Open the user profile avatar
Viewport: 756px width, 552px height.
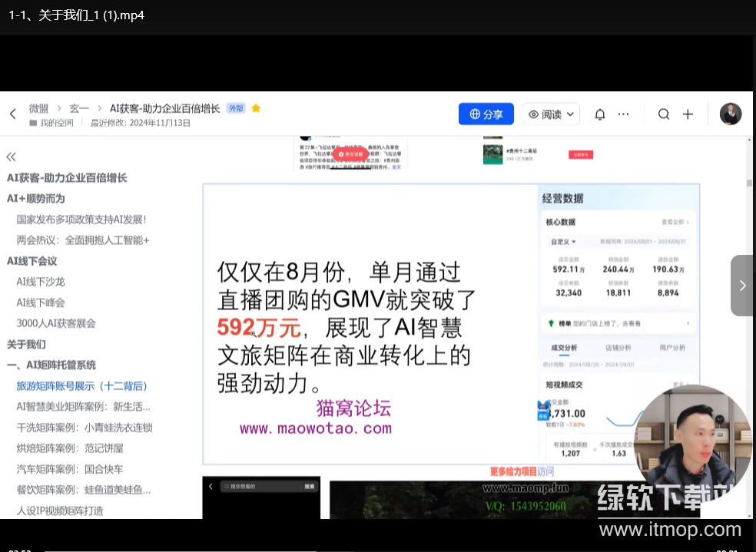click(730, 114)
